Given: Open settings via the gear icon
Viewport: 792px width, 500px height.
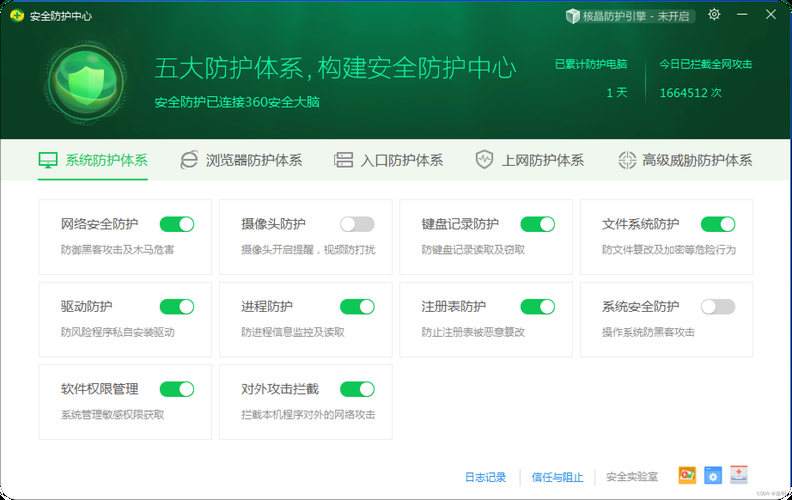Looking at the screenshot, I should click(x=714, y=15).
